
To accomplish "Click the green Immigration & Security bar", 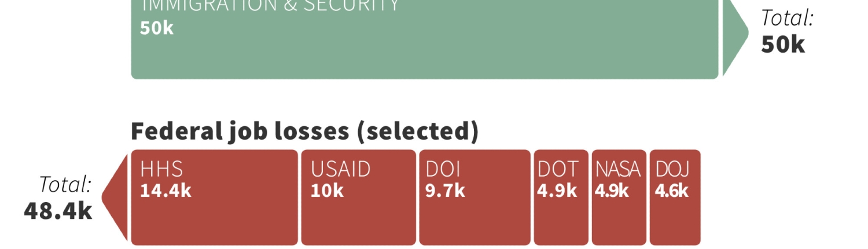I will [x=425, y=52].
